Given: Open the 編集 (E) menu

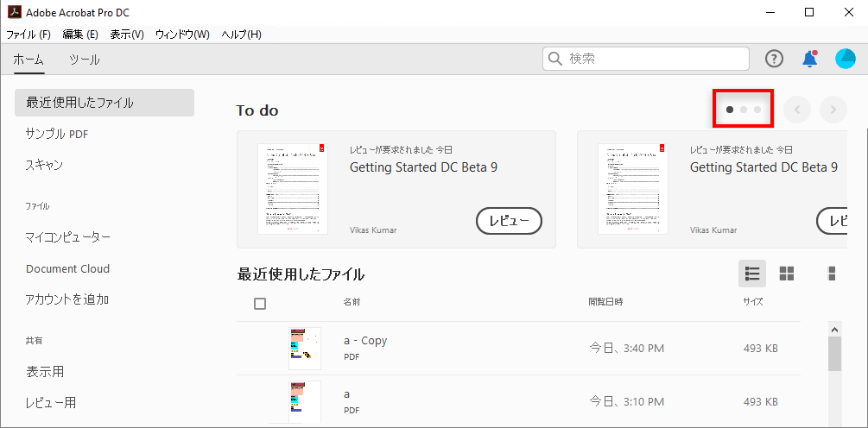Looking at the screenshot, I should tap(80, 35).
